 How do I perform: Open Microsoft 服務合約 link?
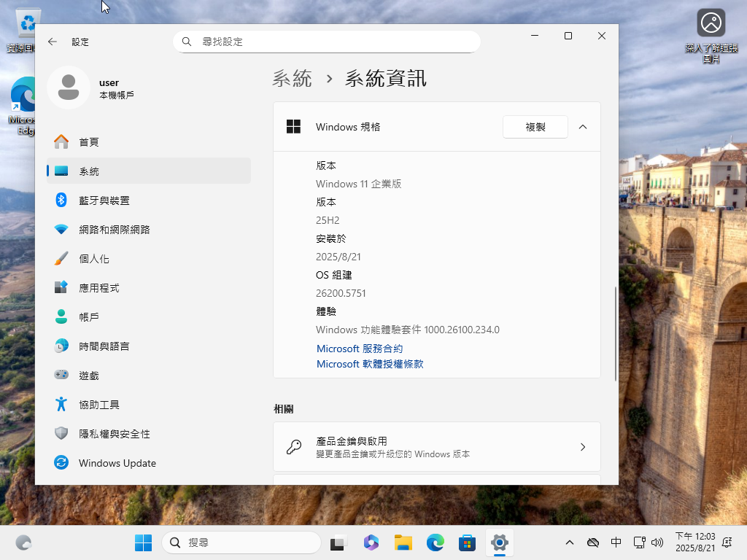(x=360, y=349)
